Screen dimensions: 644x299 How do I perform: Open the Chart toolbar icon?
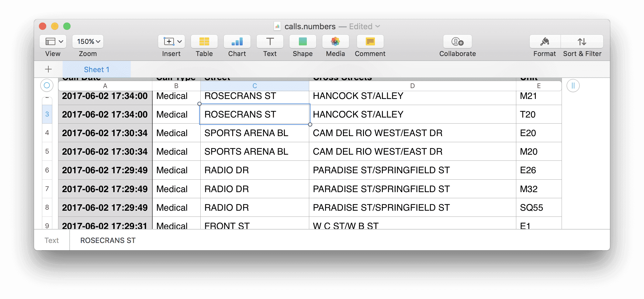[x=237, y=41]
